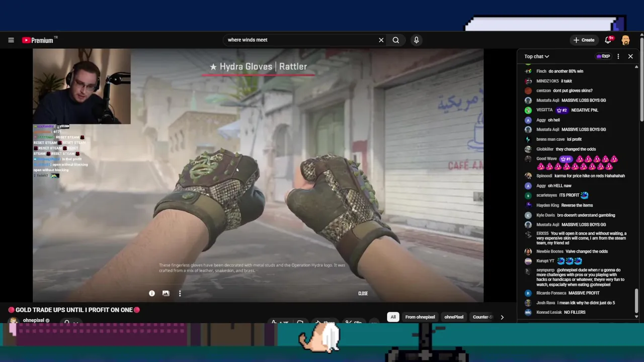The height and width of the screenshot is (362, 644).
Task: Click the magnifier search button
Action: 396,40
